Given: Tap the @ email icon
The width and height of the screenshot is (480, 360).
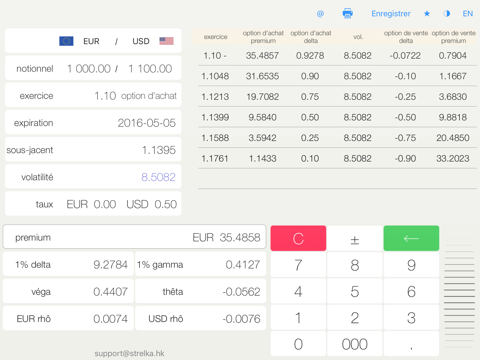Looking at the screenshot, I should pyautogui.click(x=320, y=14).
